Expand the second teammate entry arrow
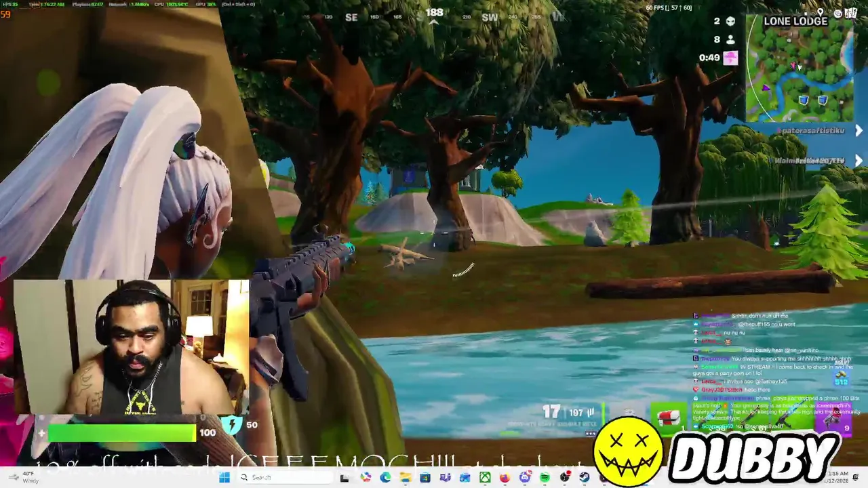Viewport: 868px width, 488px height. tap(859, 161)
